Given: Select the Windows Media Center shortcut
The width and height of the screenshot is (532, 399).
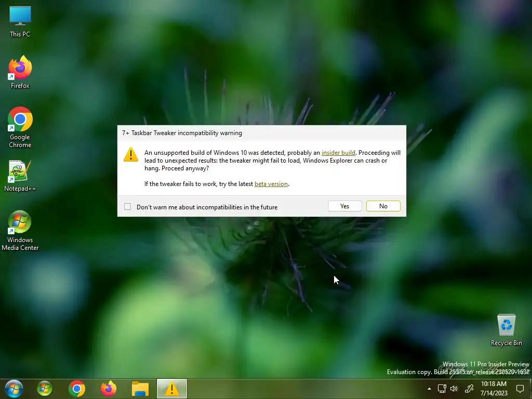Looking at the screenshot, I should 20,231.
